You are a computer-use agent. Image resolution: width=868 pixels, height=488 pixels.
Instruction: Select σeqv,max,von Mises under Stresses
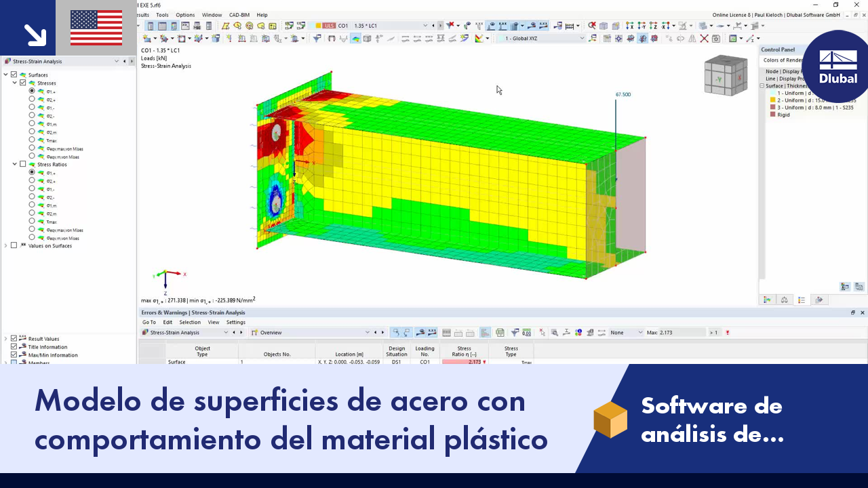click(x=32, y=148)
